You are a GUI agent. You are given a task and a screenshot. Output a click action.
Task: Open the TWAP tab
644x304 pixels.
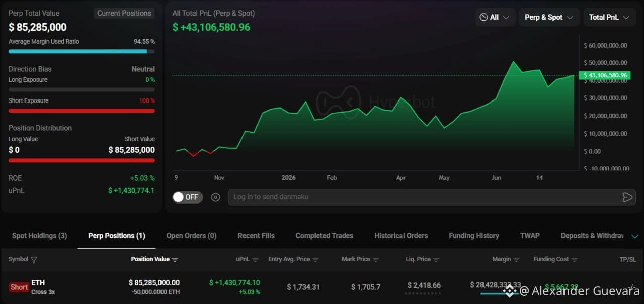click(x=530, y=236)
